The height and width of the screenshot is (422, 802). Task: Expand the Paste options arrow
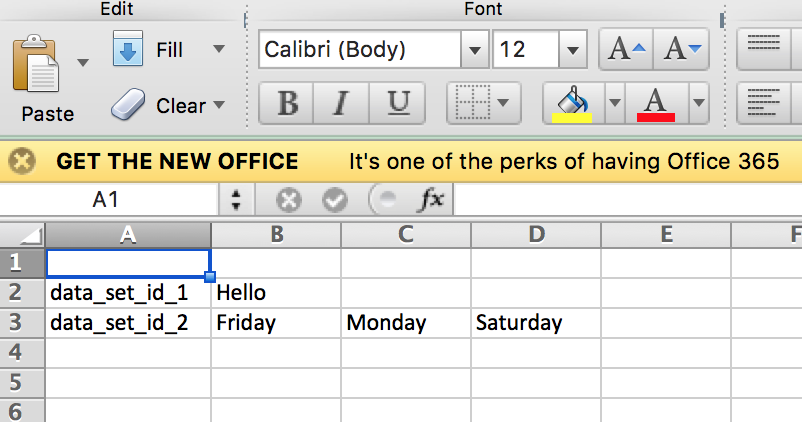[83, 62]
